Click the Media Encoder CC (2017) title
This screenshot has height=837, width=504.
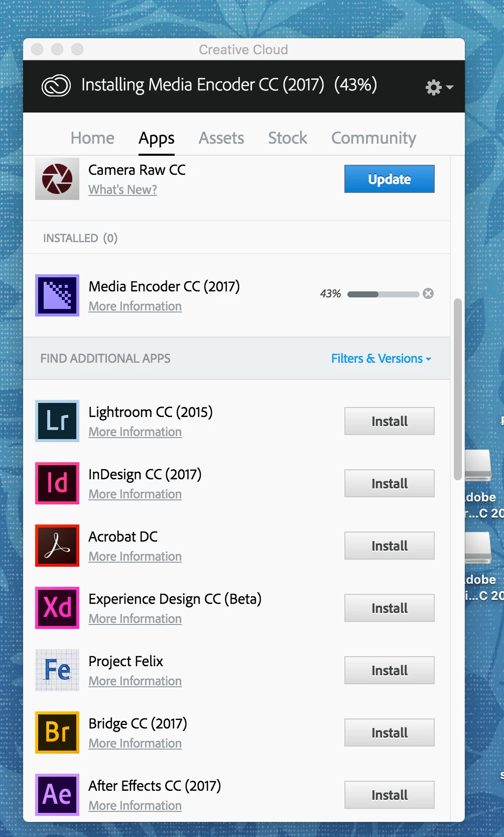click(164, 286)
